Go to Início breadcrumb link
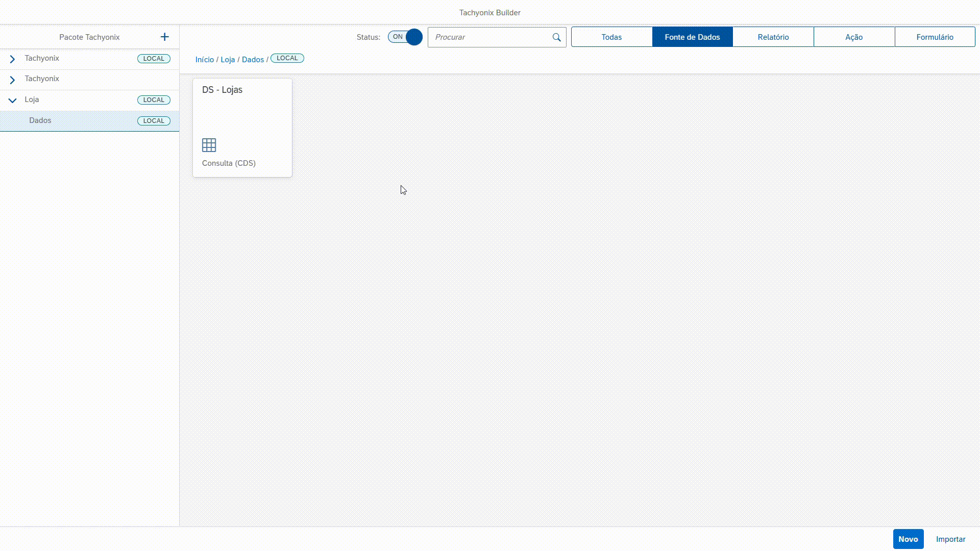This screenshot has height=551, width=980. click(x=204, y=60)
